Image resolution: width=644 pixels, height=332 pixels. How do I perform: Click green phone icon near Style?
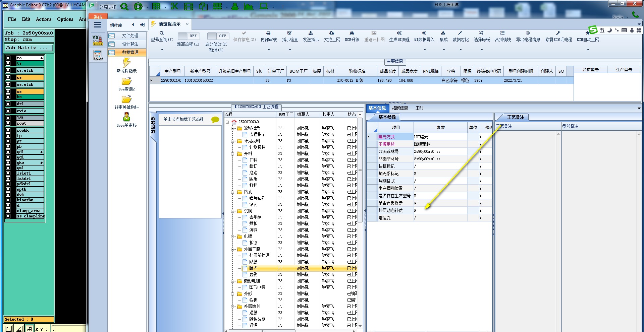pyautogui.click(x=635, y=14)
